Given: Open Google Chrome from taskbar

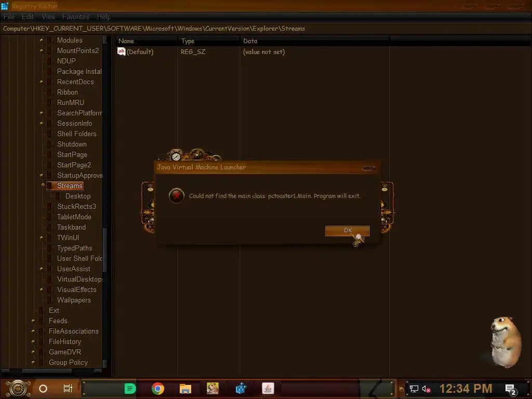Looking at the screenshot, I should click(158, 389).
